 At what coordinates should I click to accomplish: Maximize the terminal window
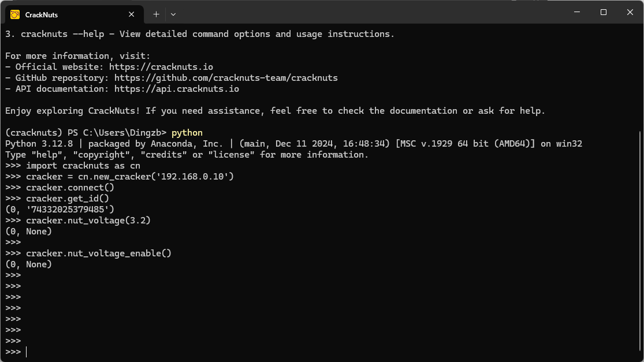[603, 12]
